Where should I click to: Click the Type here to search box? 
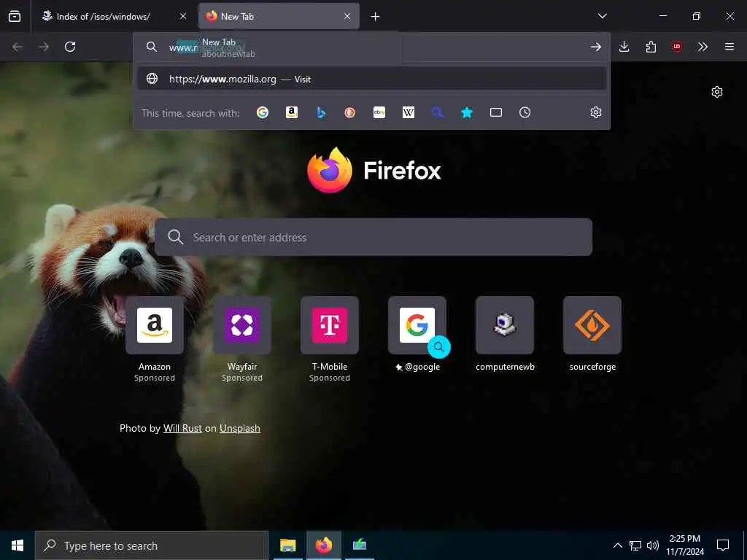click(152, 545)
